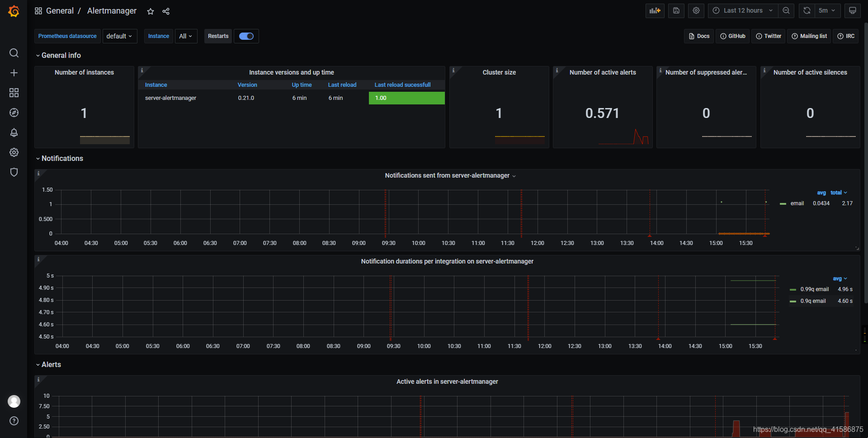Open the Alerting bell icon
Viewport: 868px width, 438px height.
[x=14, y=132]
